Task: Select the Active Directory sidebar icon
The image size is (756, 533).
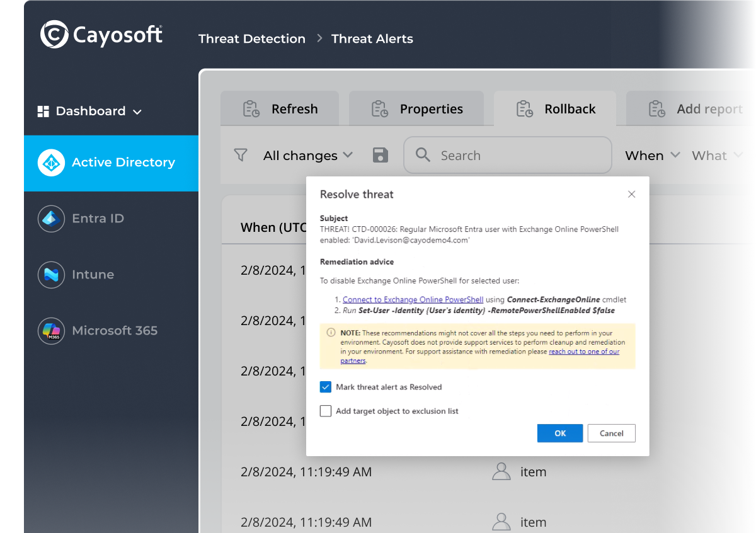Action: click(51, 163)
